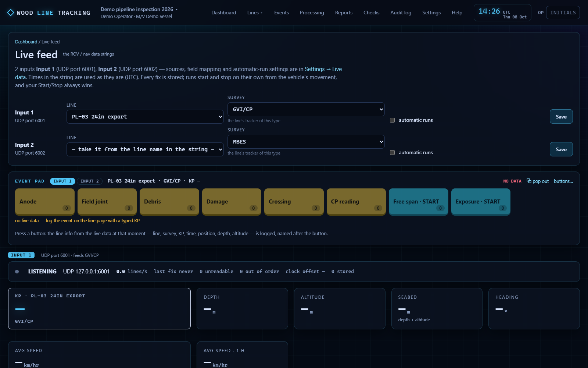Open the Processing page
The height and width of the screenshot is (368, 588).
[312, 13]
